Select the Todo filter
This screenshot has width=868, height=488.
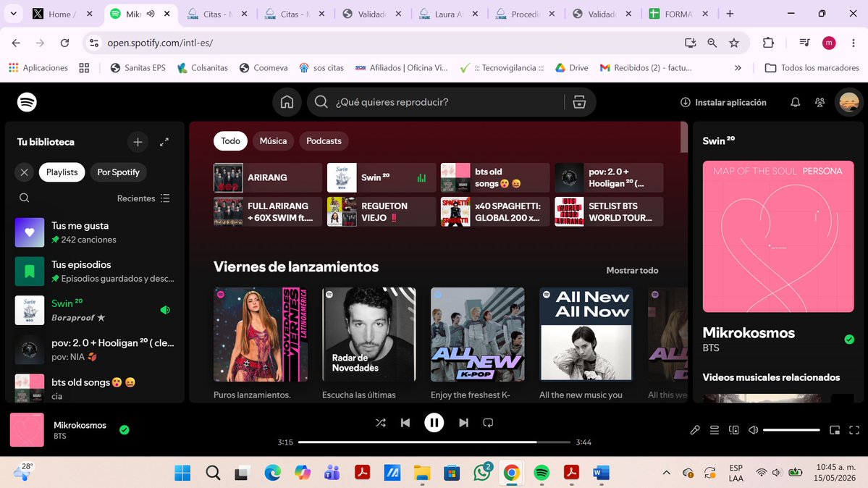tap(230, 140)
